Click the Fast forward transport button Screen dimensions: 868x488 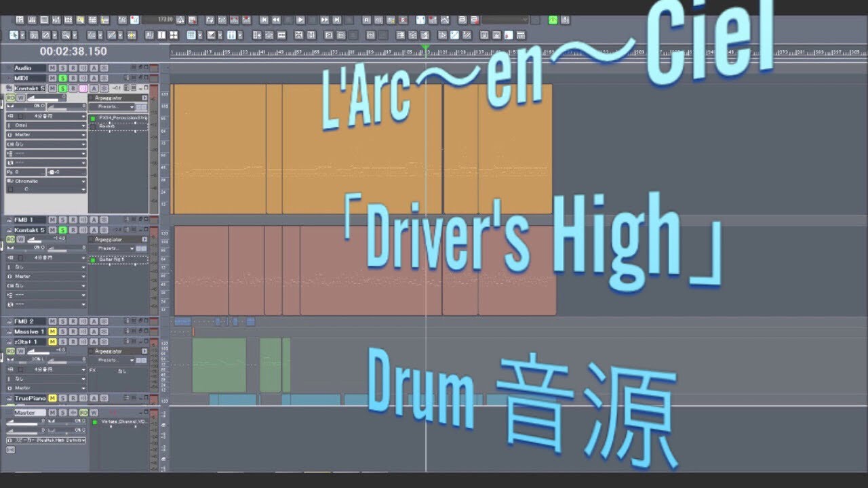[324, 20]
